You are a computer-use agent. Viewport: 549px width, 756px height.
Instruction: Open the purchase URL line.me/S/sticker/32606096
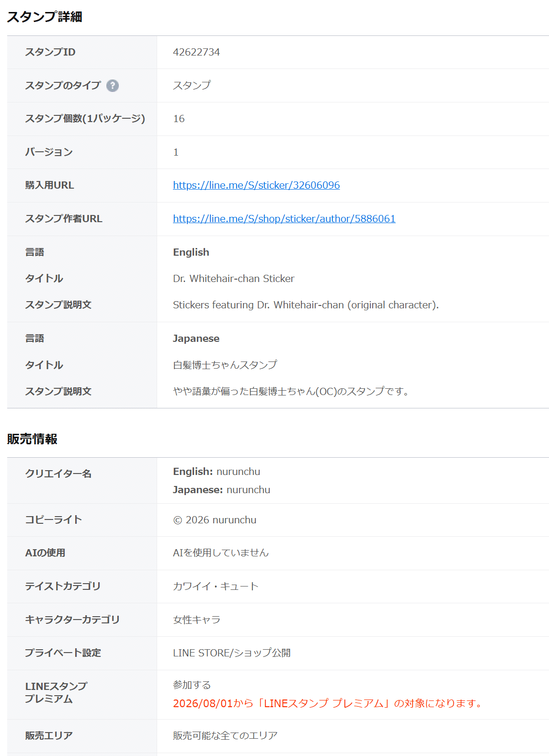[x=256, y=185]
